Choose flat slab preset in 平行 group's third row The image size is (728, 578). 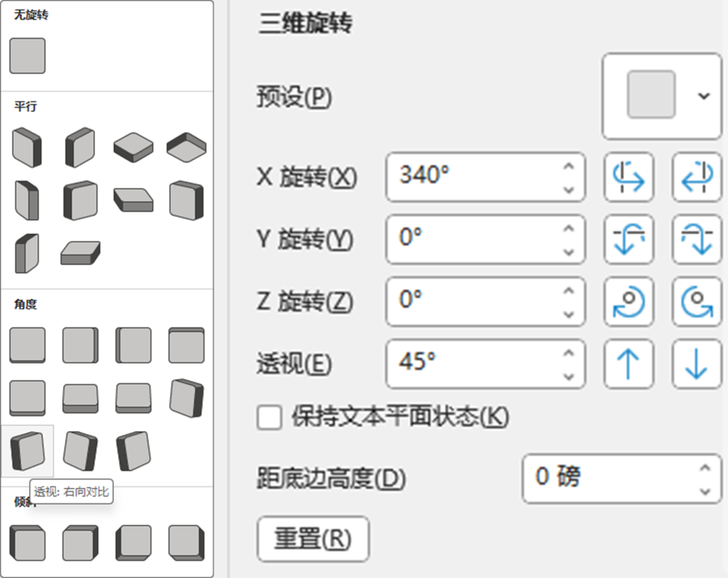[80, 253]
